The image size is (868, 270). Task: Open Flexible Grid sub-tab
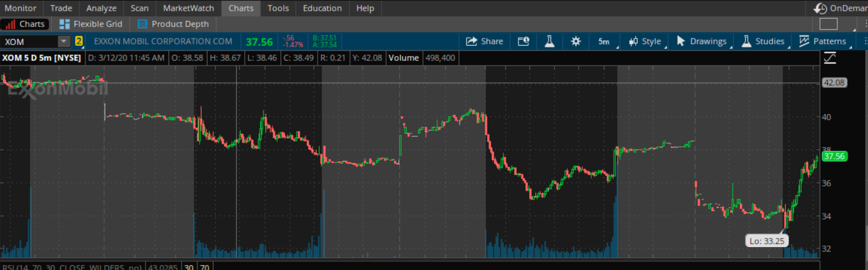pos(91,24)
